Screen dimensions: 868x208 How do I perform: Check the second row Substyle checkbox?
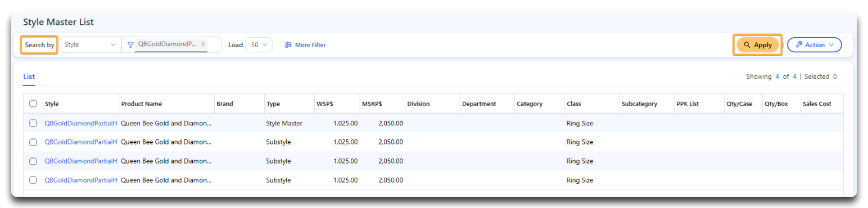33,142
